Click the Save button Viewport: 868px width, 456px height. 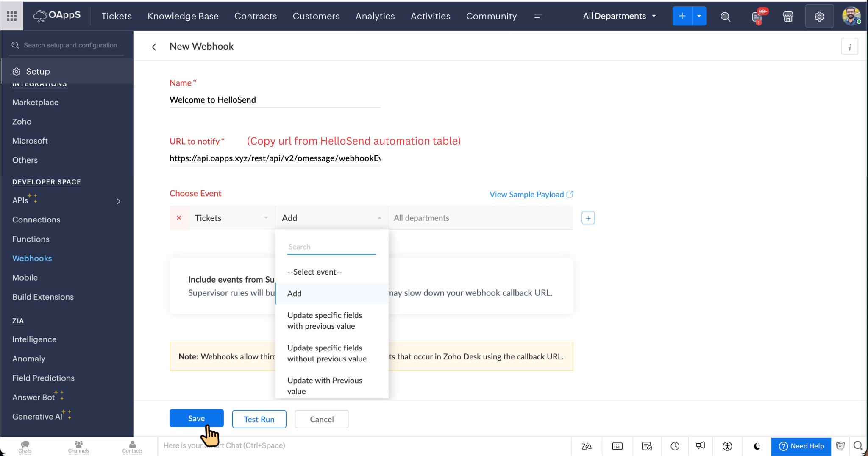point(196,418)
